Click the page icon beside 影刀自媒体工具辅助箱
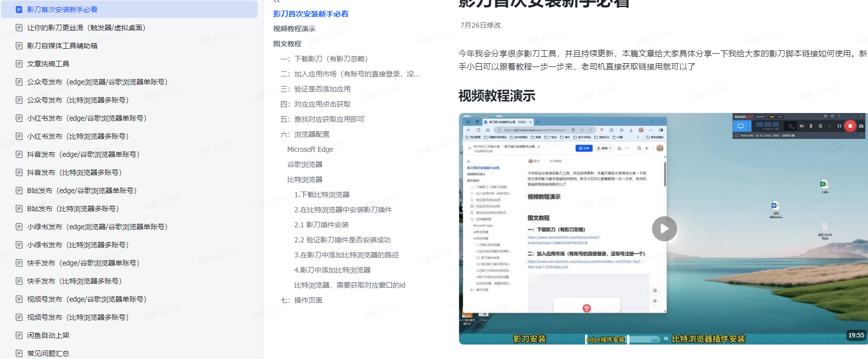This screenshot has width=868, height=359. [x=19, y=46]
